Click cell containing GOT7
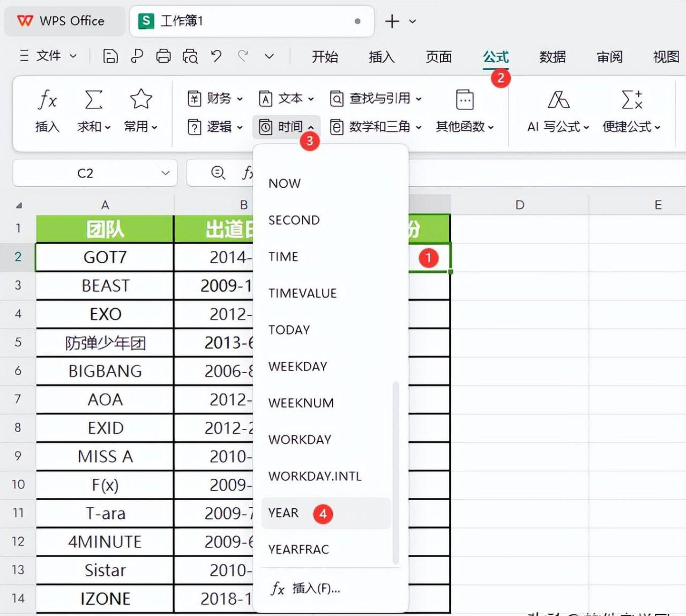 tap(105, 257)
